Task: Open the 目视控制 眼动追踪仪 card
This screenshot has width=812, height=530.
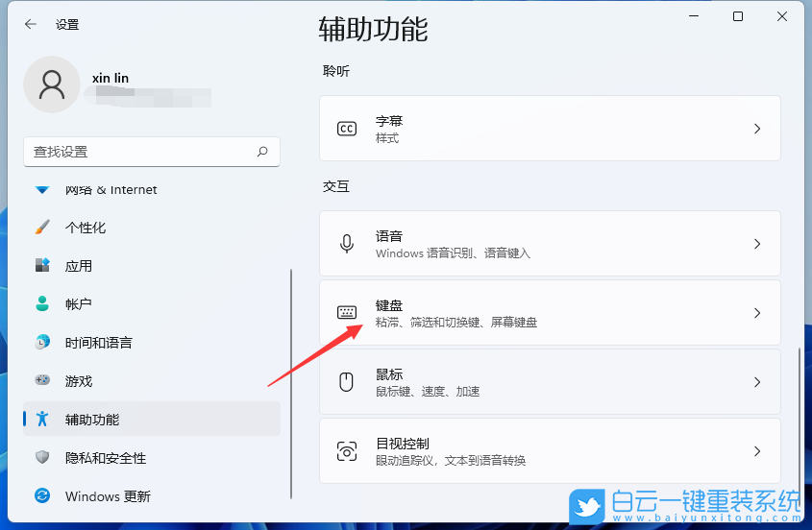Action: tap(550, 451)
